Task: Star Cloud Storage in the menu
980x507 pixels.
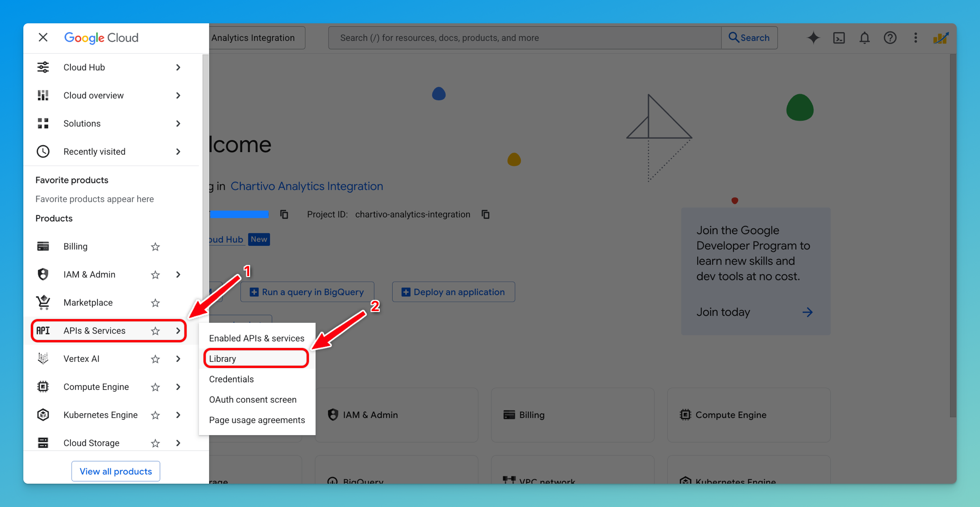Action: (x=155, y=443)
